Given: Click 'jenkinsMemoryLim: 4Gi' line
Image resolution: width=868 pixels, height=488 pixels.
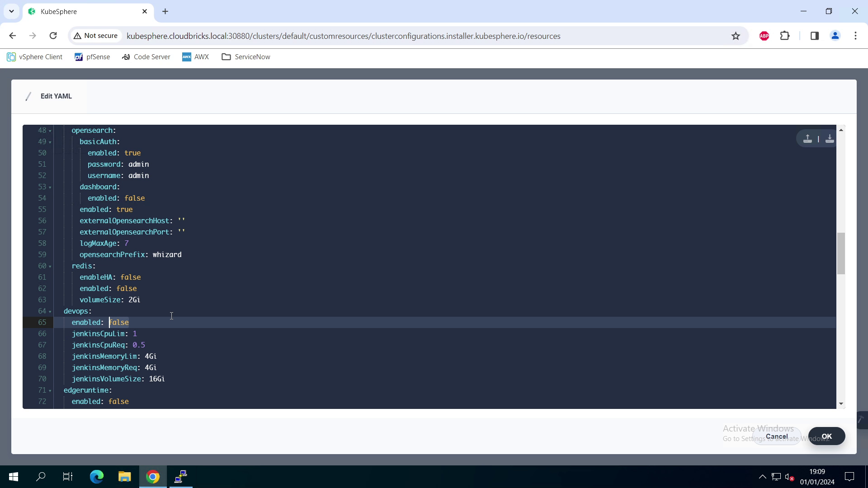Looking at the screenshot, I should 114,357.
